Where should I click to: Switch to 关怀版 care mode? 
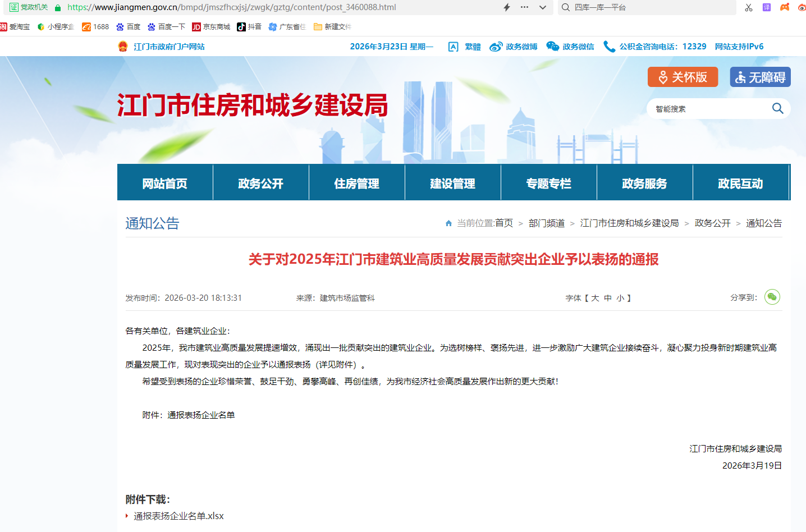tap(683, 77)
